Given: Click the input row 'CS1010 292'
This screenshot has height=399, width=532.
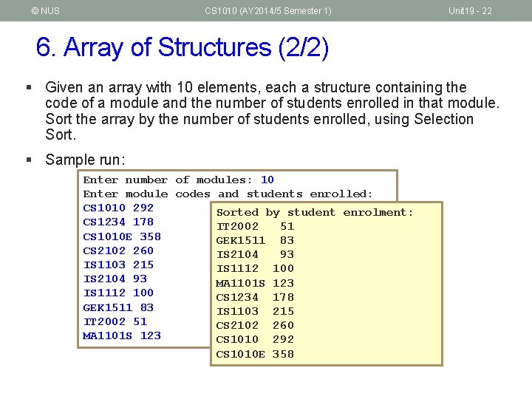Looking at the screenshot, I should tap(118, 208).
